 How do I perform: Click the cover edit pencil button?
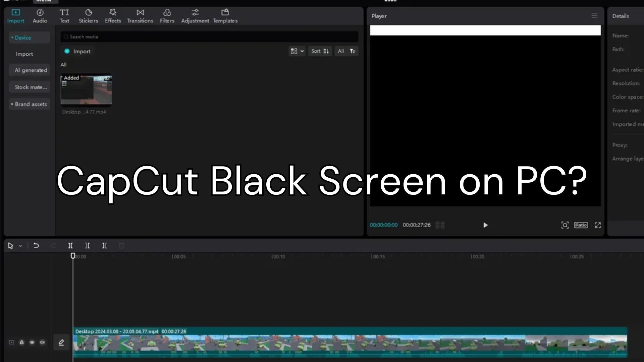[x=61, y=343]
